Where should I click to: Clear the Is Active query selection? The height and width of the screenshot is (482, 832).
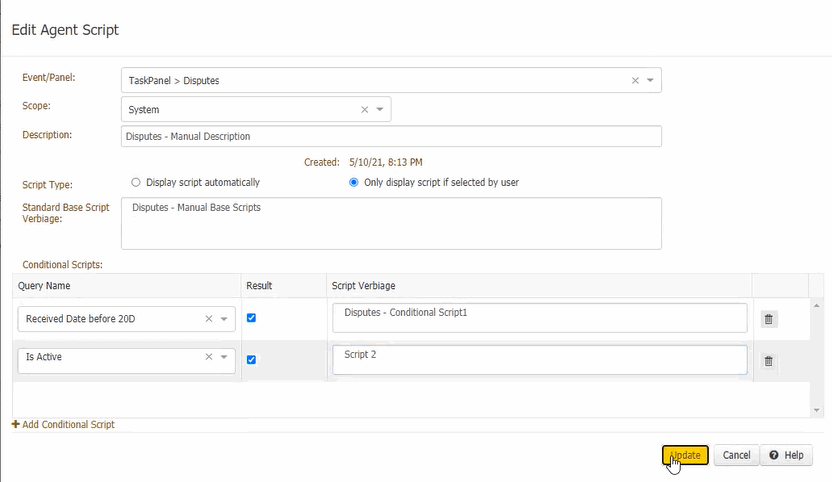(209, 357)
